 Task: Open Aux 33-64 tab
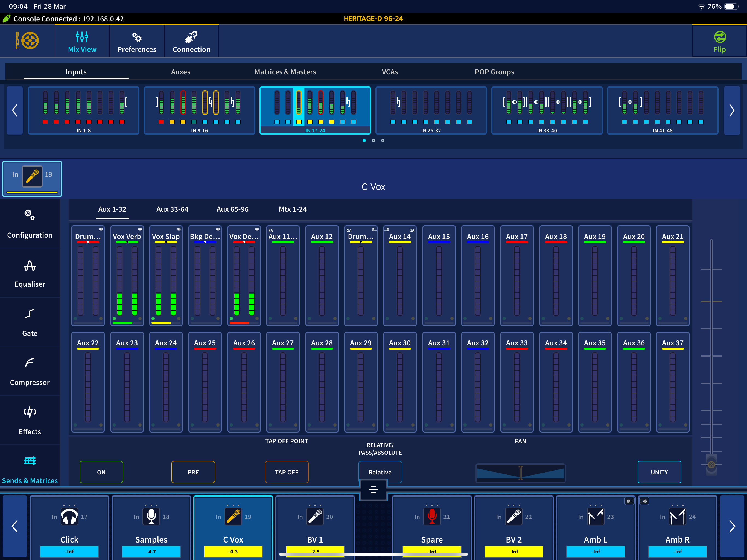tap(172, 209)
